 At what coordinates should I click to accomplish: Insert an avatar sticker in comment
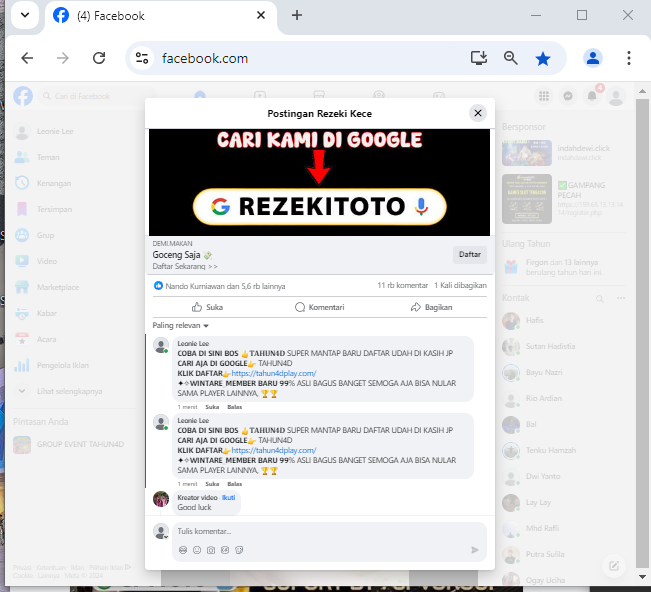(183, 550)
